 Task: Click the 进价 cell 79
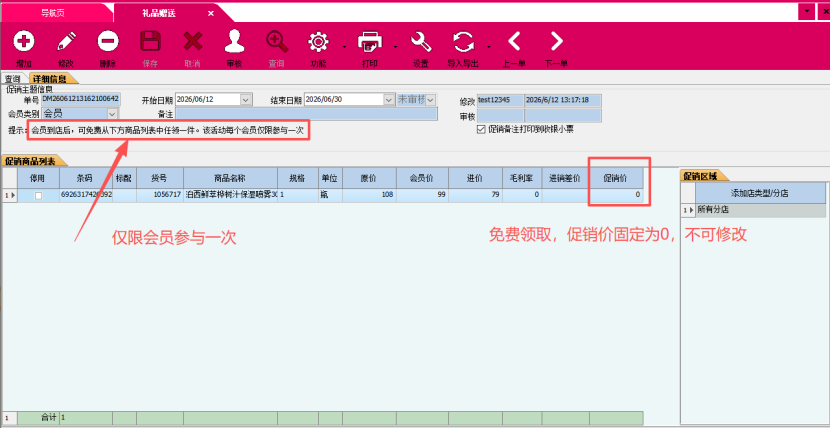(475, 196)
